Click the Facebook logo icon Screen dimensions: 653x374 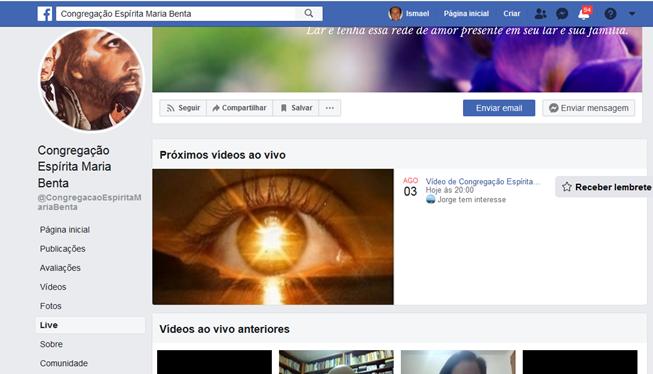[x=45, y=14]
